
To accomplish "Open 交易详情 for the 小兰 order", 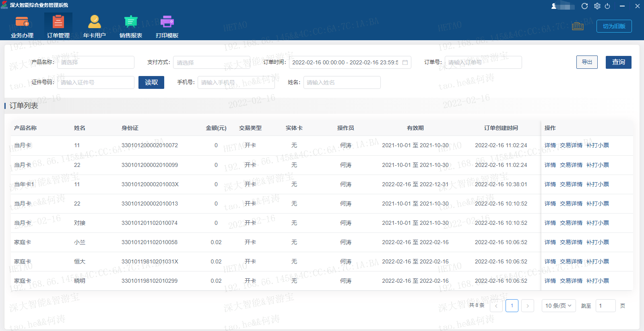I will tap(571, 242).
